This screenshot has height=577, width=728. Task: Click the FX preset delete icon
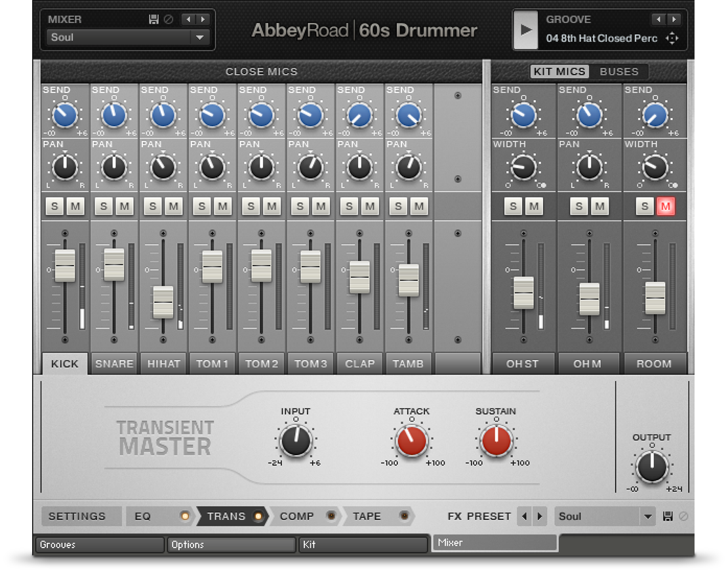tap(683, 516)
